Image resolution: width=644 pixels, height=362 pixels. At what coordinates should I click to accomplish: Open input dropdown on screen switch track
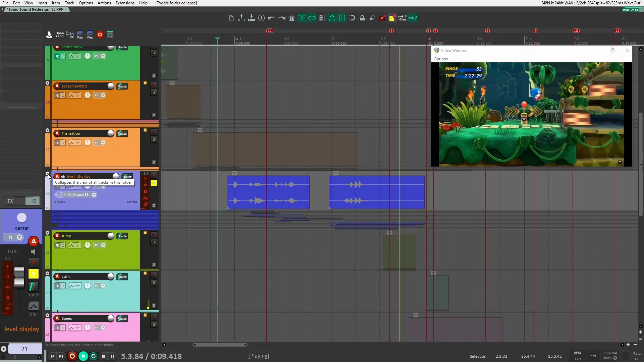click(103, 95)
